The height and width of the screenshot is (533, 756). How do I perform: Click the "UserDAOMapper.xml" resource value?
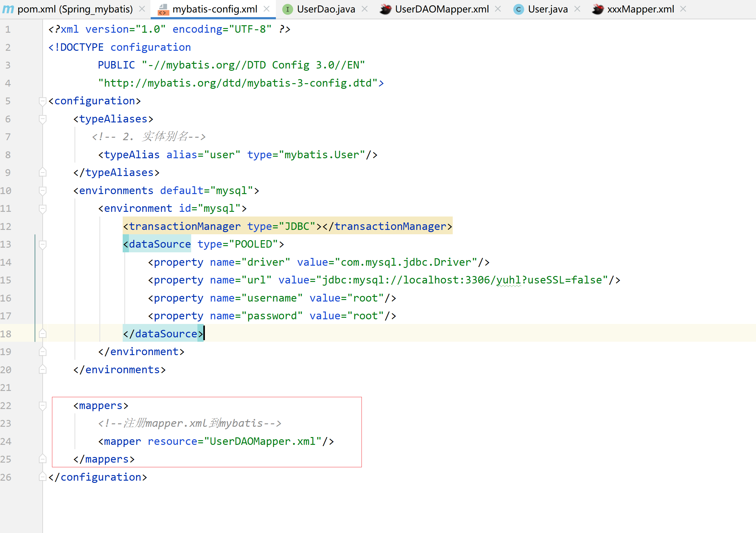tap(262, 441)
